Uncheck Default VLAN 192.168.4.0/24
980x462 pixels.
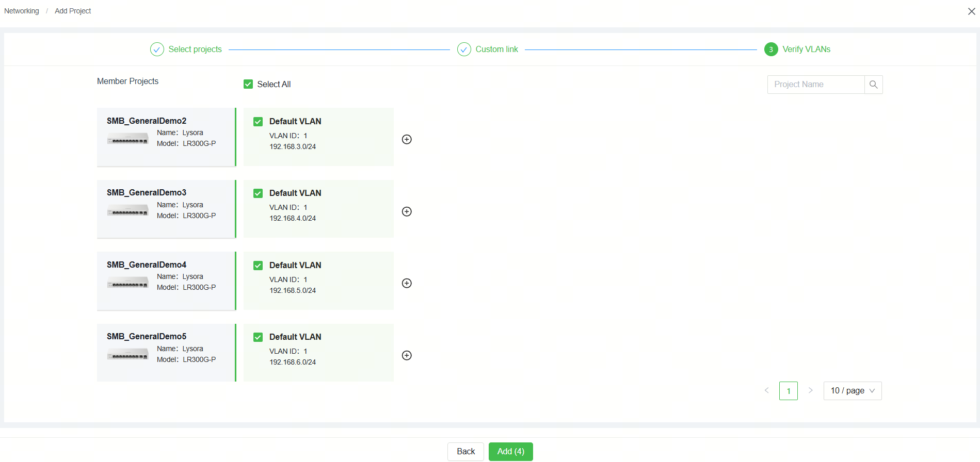coord(258,193)
